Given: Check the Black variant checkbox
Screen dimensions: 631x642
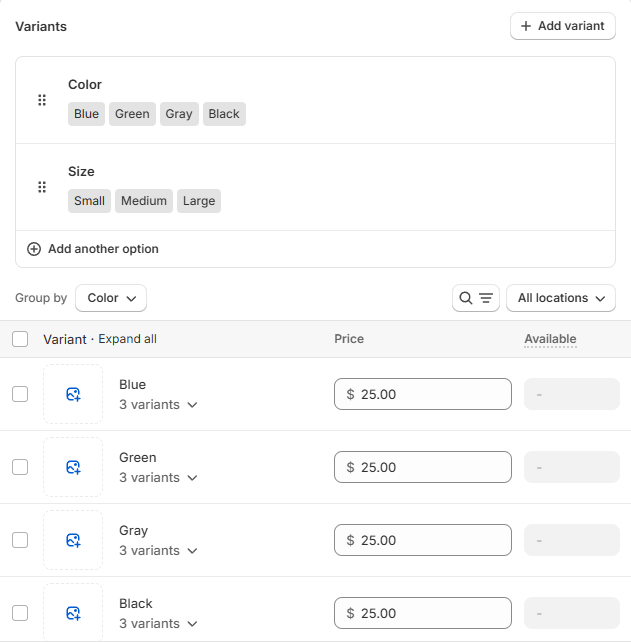Looking at the screenshot, I should click(x=20, y=613).
